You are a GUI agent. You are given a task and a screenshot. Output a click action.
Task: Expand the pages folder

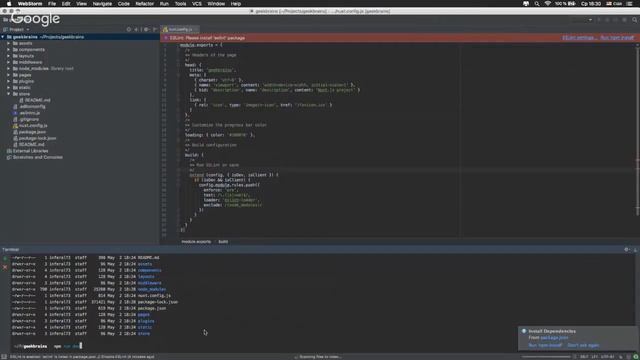[9, 75]
